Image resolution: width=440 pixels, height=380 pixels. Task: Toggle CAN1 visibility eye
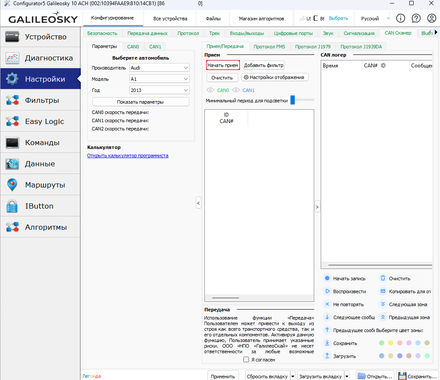[236, 90]
